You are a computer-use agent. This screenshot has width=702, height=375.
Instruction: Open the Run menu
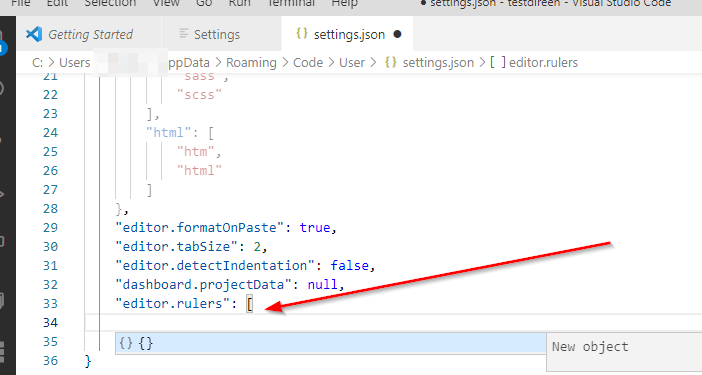click(240, 3)
